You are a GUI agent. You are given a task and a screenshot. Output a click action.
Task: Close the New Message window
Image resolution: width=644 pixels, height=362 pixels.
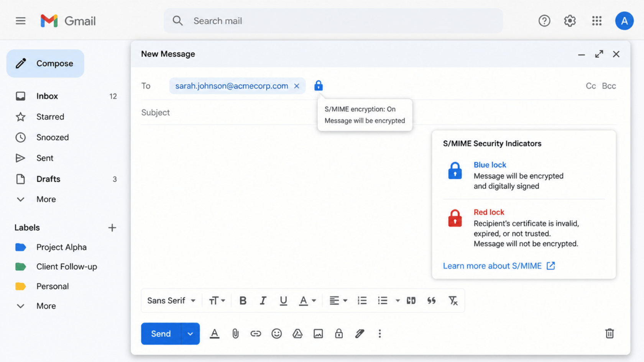tap(616, 54)
